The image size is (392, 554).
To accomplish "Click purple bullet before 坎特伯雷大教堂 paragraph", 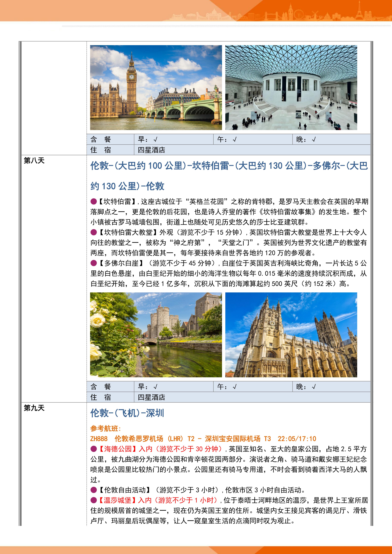I will pos(94,232).
